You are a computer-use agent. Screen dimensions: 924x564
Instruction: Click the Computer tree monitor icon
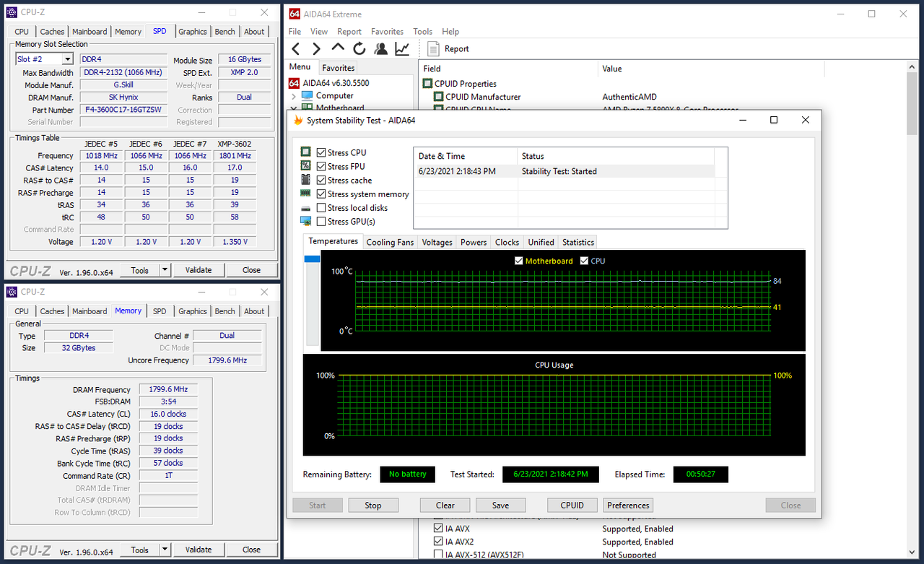[307, 95]
